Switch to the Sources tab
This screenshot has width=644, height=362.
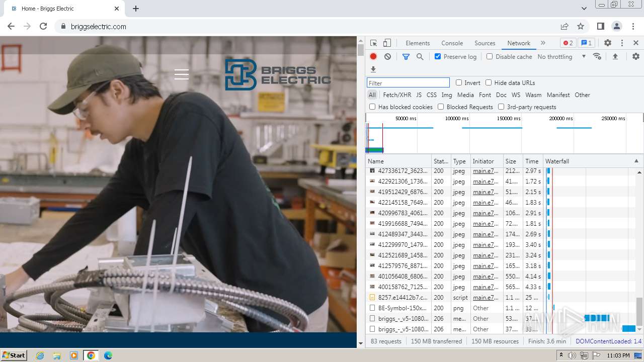click(485, 43)
